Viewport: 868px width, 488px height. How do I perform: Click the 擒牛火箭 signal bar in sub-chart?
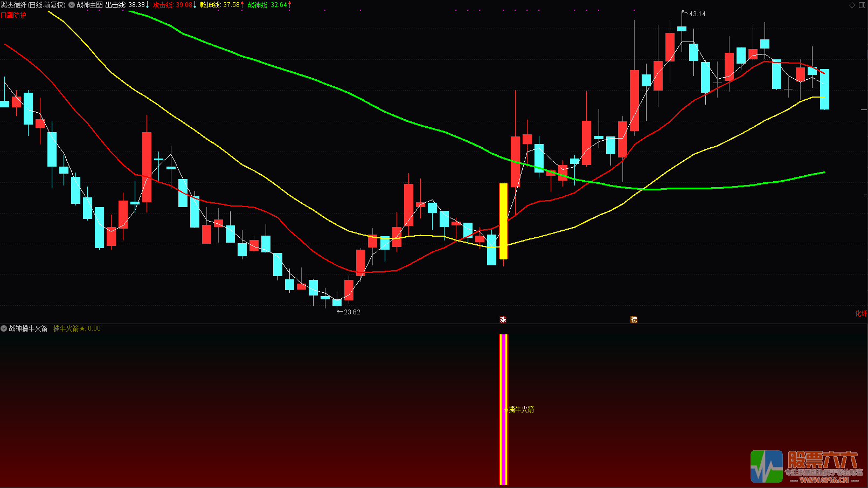503,409
